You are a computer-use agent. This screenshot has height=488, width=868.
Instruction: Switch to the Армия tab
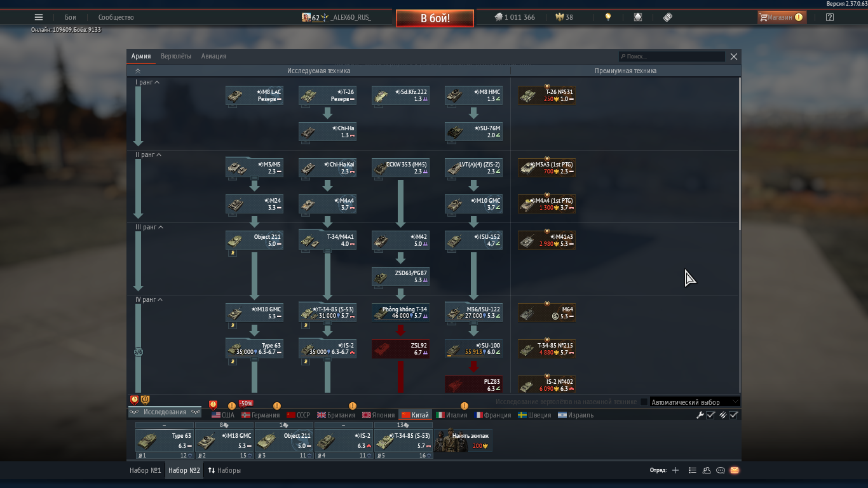(x=141, y=56)
